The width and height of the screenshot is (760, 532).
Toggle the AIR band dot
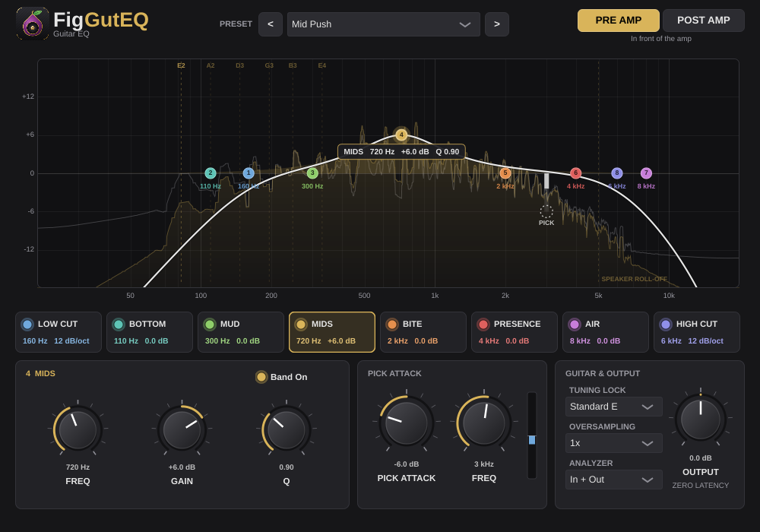click(x=575, y=325)
